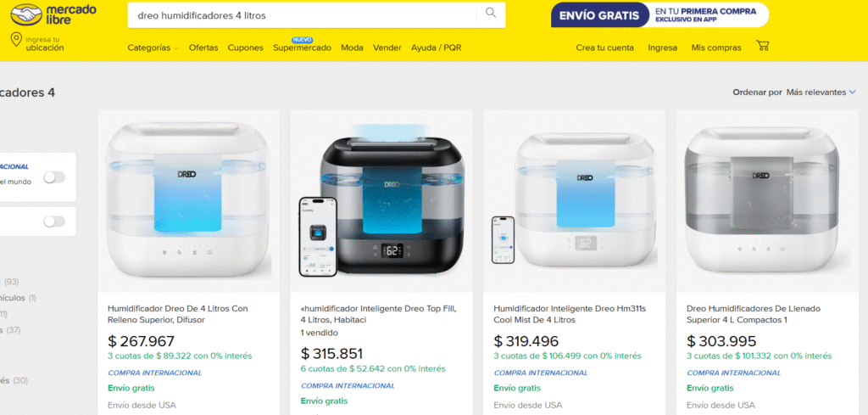Viewport: 868px width, 415px height.
Task: Open the shopping cart icon
Action: (x=763, y=46)
